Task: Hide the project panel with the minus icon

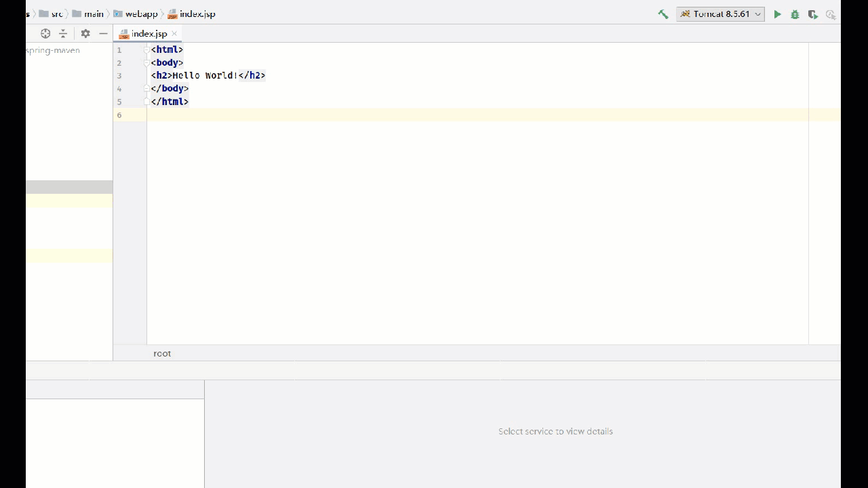Action: pyautogui.click(x=103, y=33)
